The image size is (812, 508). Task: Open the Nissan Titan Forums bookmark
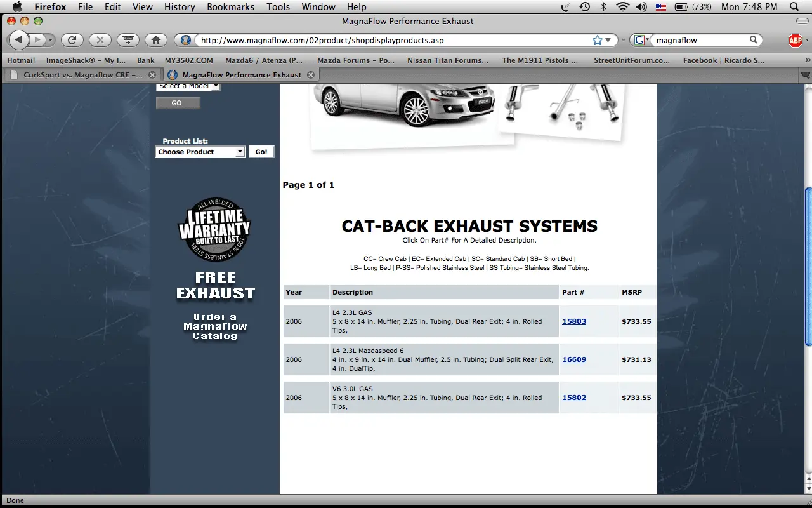click(448, 60)
